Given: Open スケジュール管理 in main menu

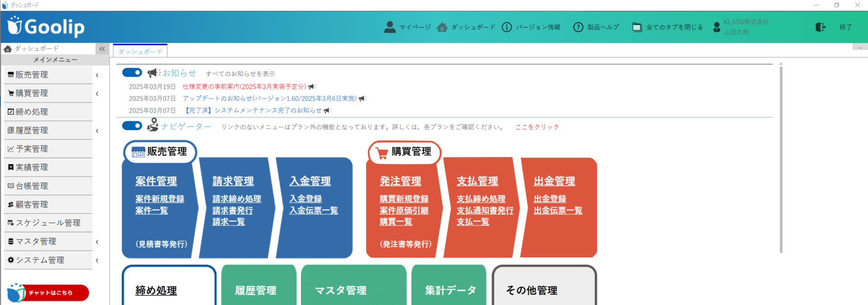Looking at the screenshot, I should point(48,223).
